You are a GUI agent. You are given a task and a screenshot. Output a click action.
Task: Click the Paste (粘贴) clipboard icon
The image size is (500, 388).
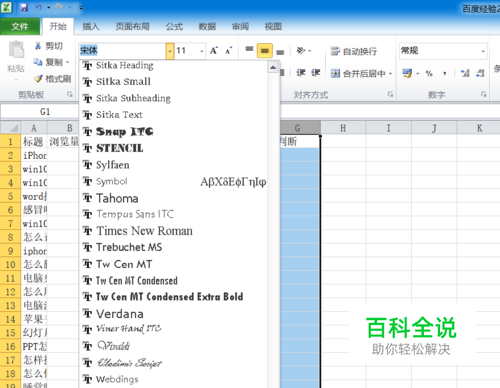[16, 50]
